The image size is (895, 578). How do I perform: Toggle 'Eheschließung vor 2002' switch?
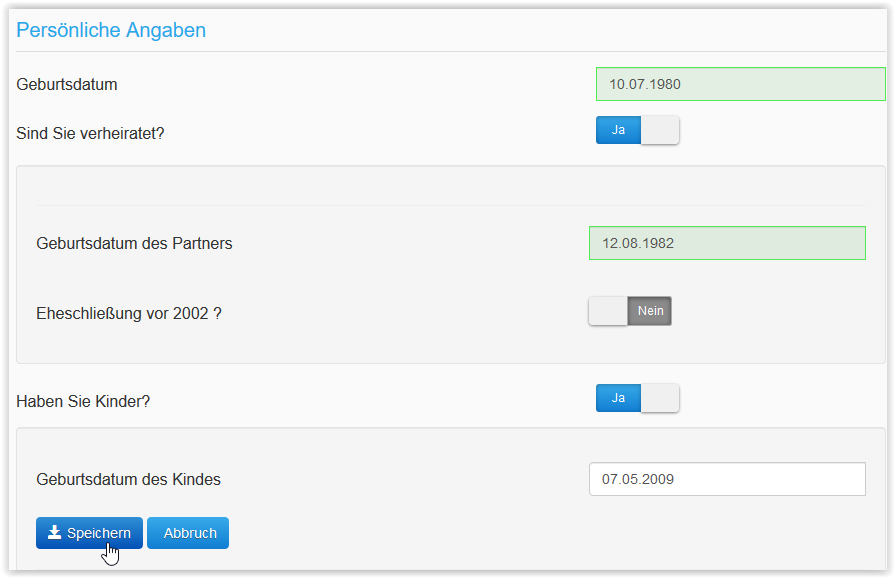[630, 311]
